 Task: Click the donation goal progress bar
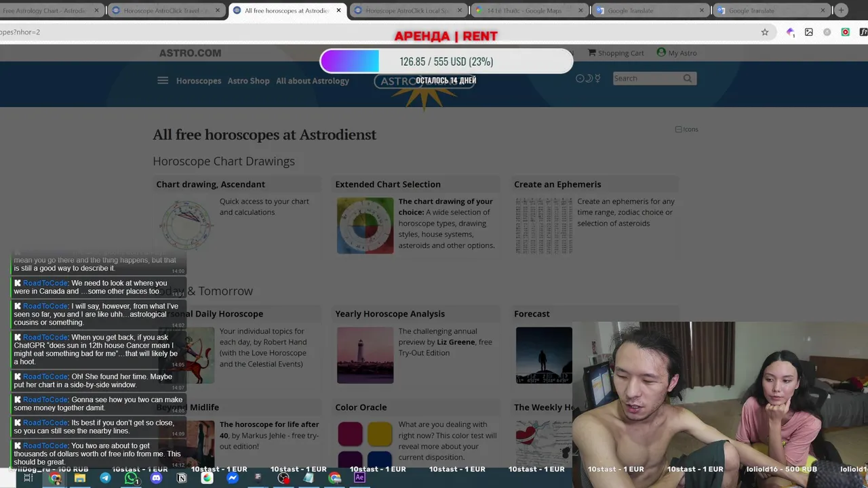tap(446, 61)
